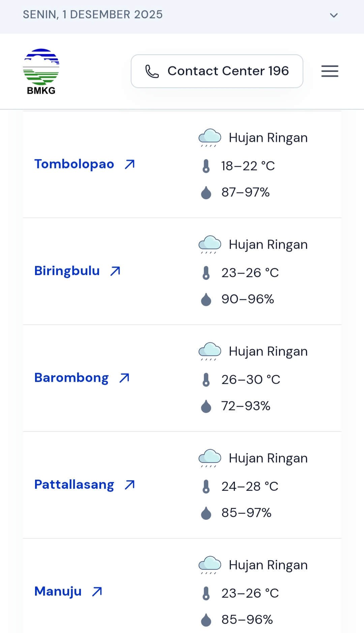Click the phone icon in Contact Center
Viewport: 364px width, 633px height.
[x=152, y=71]
